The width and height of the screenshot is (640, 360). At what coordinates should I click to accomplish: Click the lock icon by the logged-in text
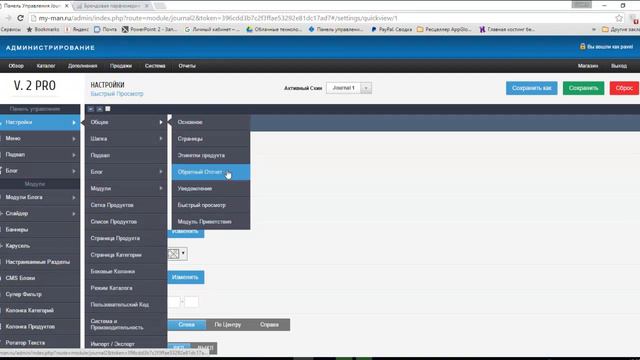pyautogui.click(x=582, y=47)
